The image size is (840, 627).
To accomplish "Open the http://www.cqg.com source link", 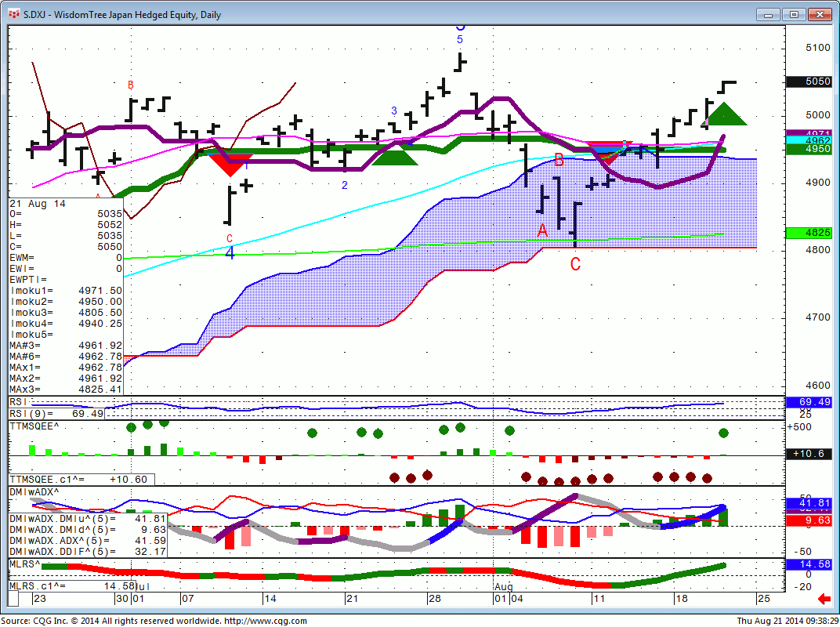I will click(265, 621).
